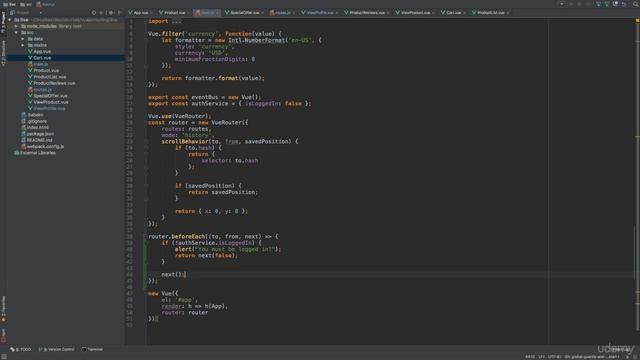The width and height of the screenshot is (640, 360).
Task: Open the Project panel settings gear icon
Action: coord(111,13)
